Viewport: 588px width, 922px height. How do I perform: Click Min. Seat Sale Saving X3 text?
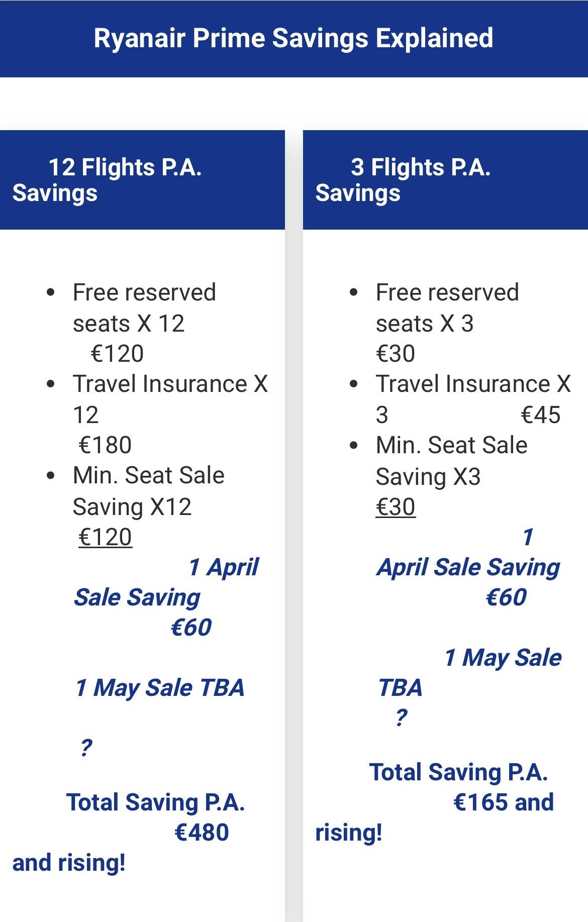tap(451, 461)
